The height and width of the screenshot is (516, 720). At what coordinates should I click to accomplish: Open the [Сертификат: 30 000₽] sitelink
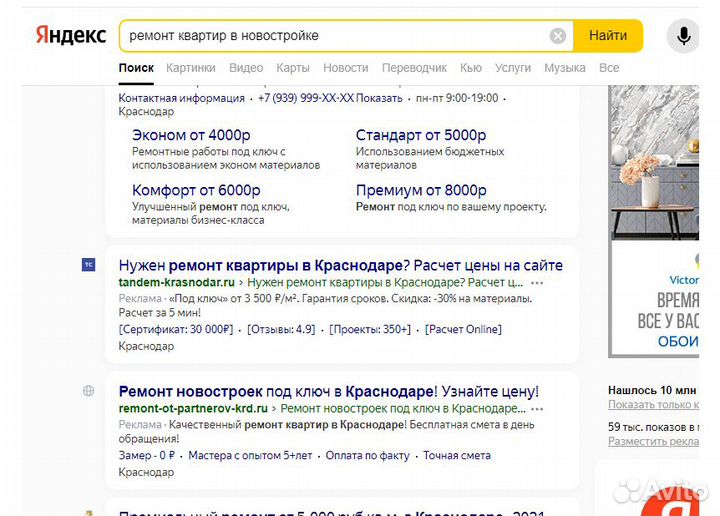tap(176, 330)
